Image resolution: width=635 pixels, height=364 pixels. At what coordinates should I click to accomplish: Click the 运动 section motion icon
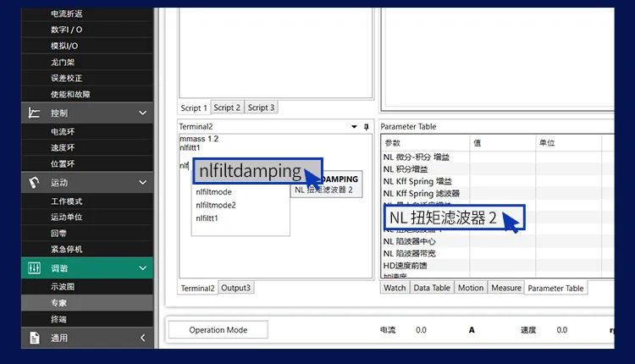coord(34,183)
